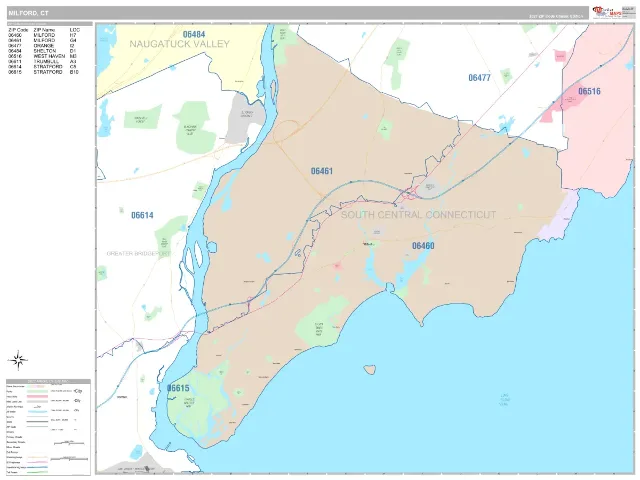The width and height of the screenshot is (640, 480).
Task: Click the 06484 ZIP label on map
Action: tap(193, 35)
